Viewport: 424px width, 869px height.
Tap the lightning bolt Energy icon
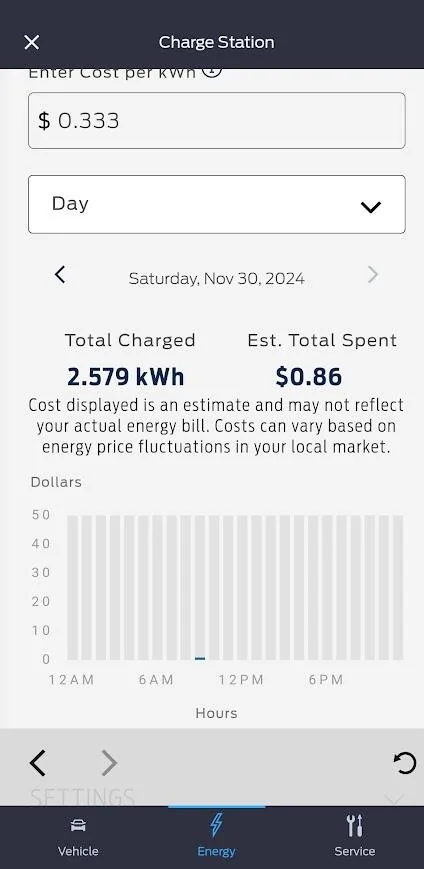[216, 825]
